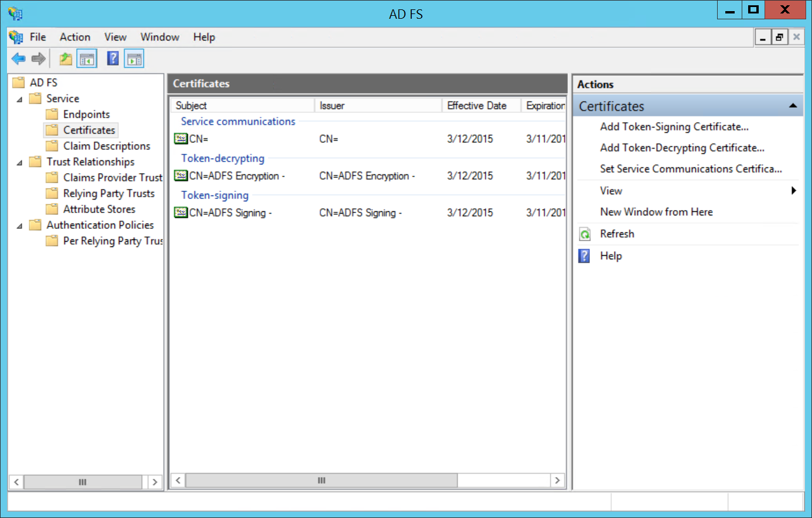Collapse the Trust Relationships tree node
Viewport: 812px width, 518px height.
pos(21,162)
